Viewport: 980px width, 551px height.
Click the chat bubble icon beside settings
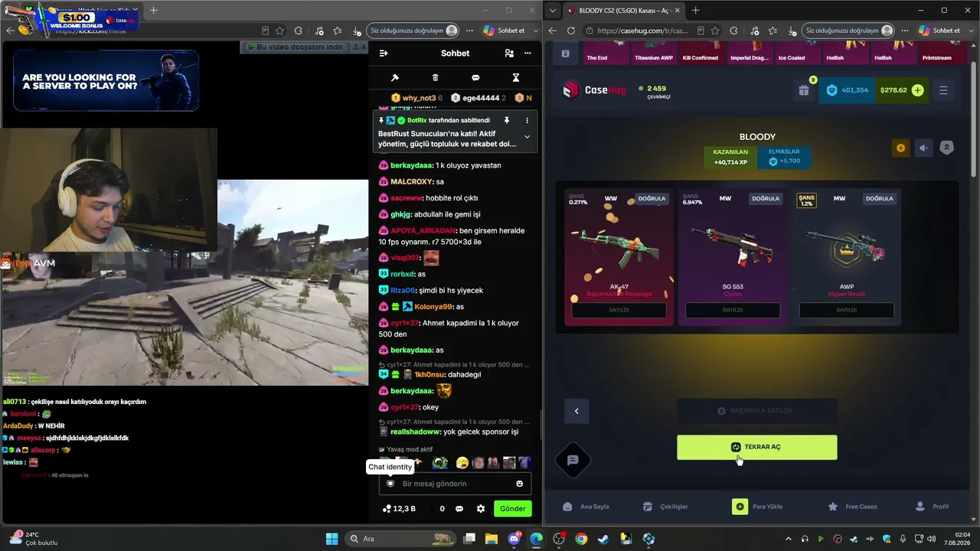click(x=459, y=509)
